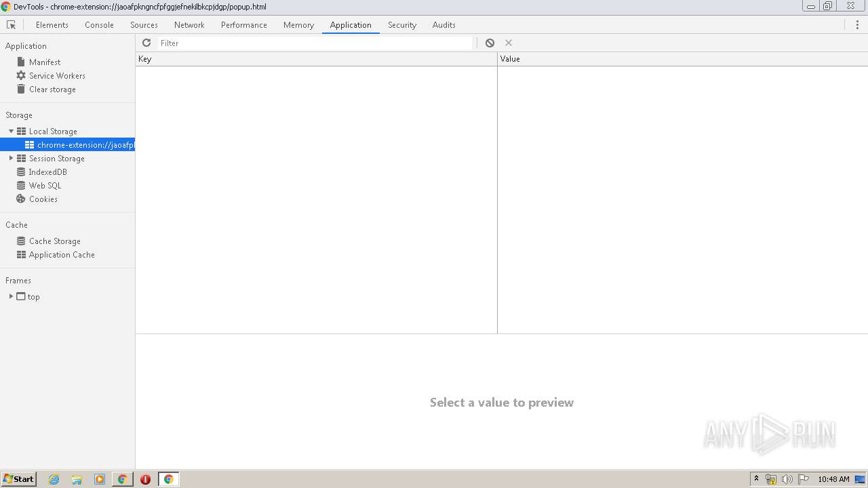Click the Manifest file icon
This screenshot has height=488, width=868.
[21, 62]
